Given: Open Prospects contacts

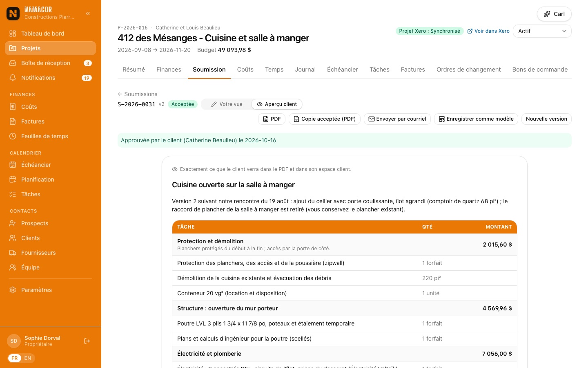Looking at the screenshot, I should 50,223.
